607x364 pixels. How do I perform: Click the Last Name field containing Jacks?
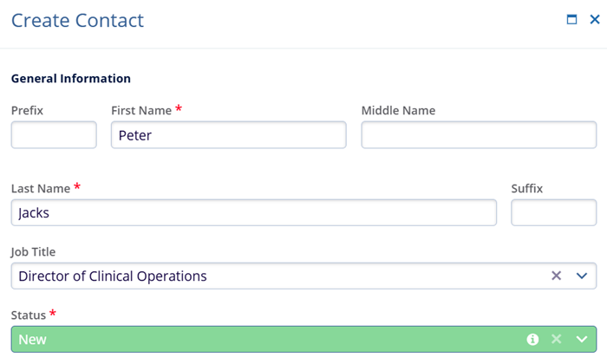click(x=253, y=212)
